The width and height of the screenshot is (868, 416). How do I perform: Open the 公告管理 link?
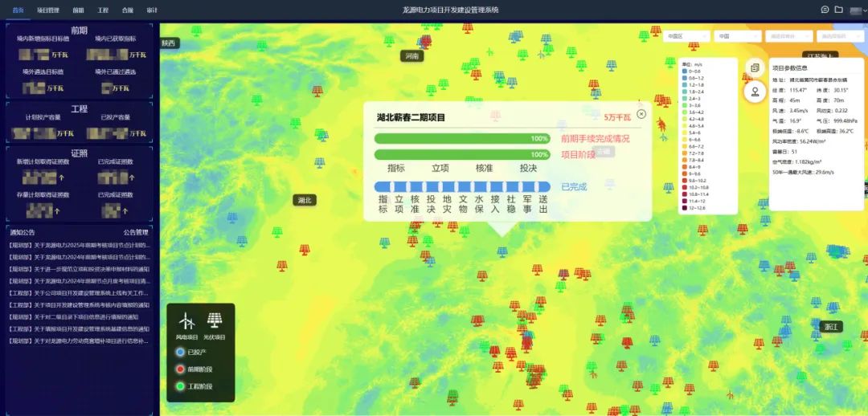coord(136,232)
